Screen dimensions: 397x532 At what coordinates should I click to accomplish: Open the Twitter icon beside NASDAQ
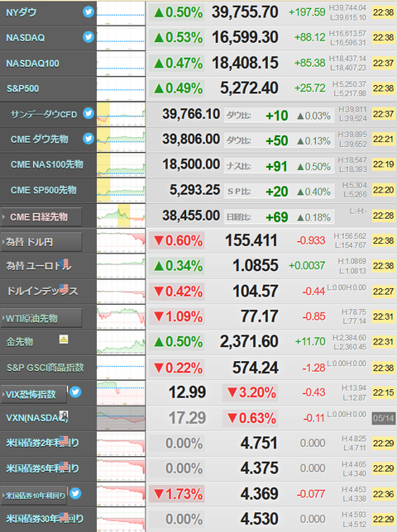[x=88, y=37]
